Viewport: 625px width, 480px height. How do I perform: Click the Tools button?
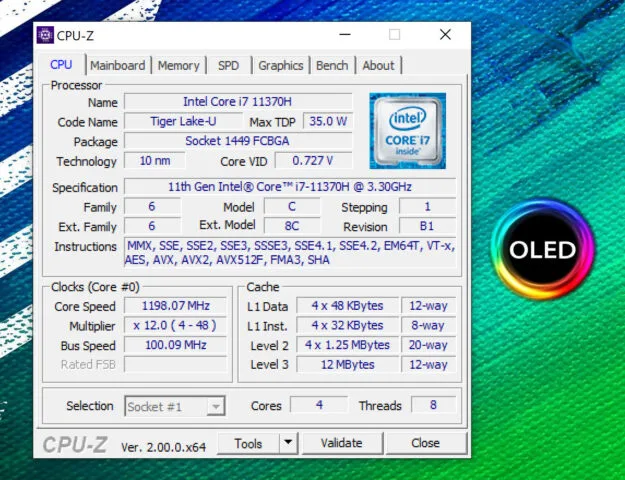click(x=248, y=443)
